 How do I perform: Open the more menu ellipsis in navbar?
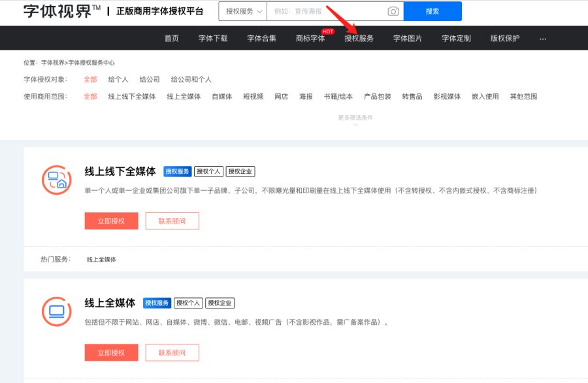click(542, 39)
